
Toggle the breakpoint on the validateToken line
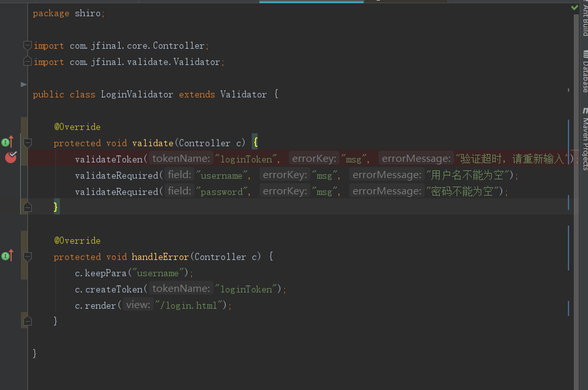point(10,157)
